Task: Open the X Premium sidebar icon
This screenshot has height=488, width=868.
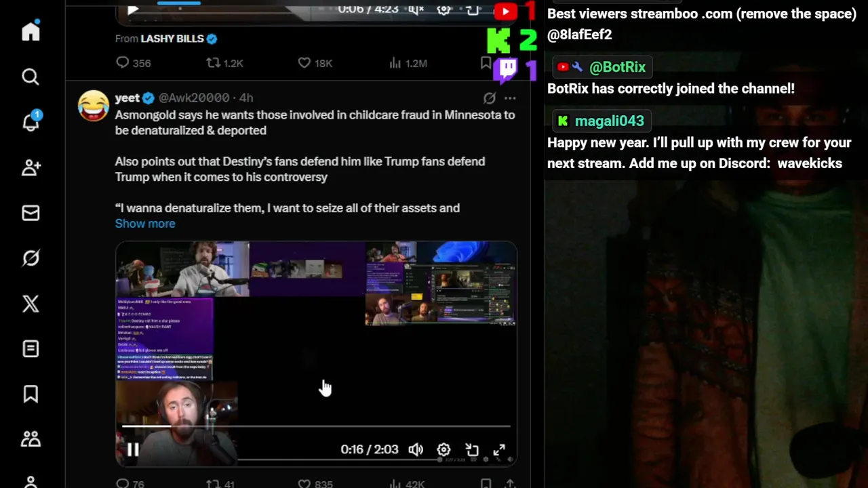Action: [x=31, y=304]
